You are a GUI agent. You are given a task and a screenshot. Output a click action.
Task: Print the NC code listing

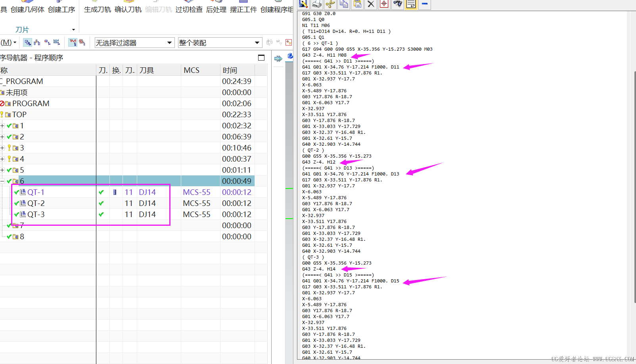point(317,4)
